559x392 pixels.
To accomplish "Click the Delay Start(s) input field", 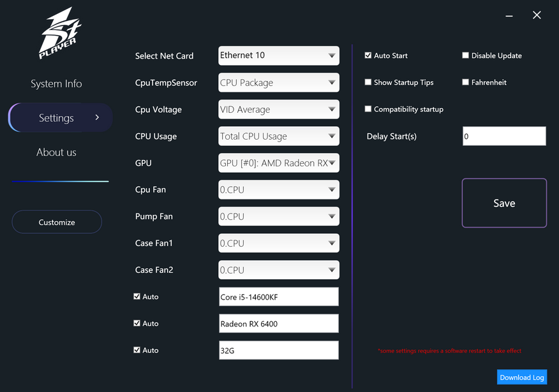I will [503, 136].
